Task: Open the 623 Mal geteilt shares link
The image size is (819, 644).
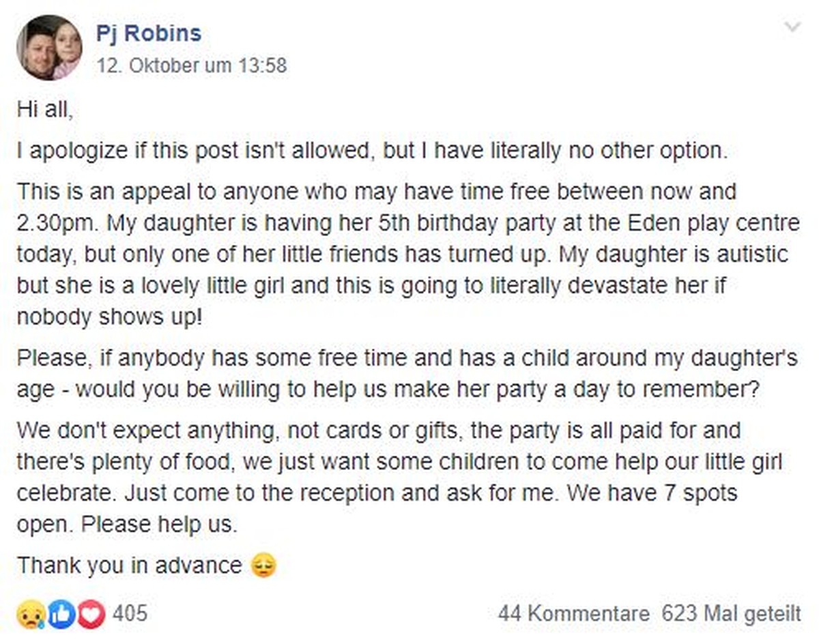Action: click(731, 613)
